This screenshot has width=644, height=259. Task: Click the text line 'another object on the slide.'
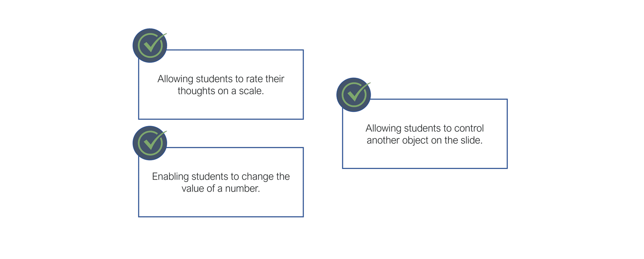point(425,140)
